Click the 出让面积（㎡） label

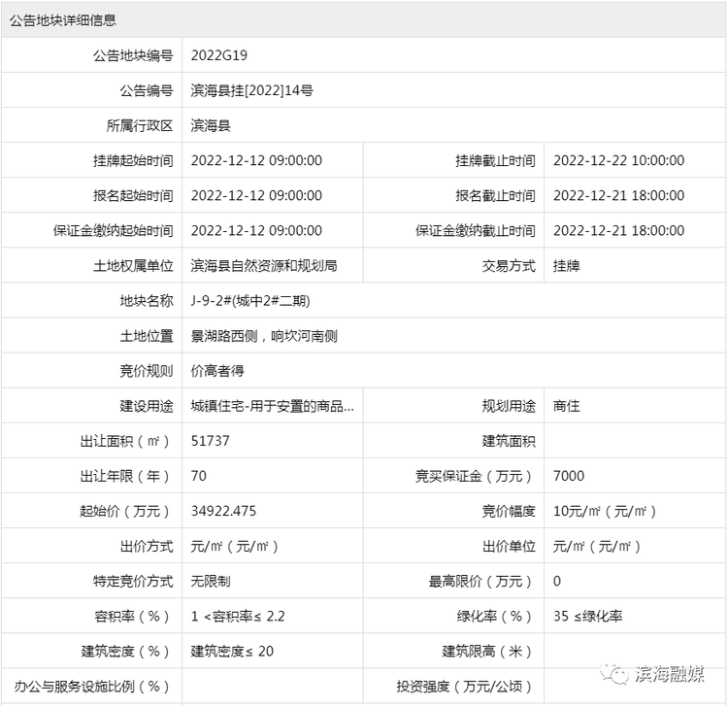(125, 441)
